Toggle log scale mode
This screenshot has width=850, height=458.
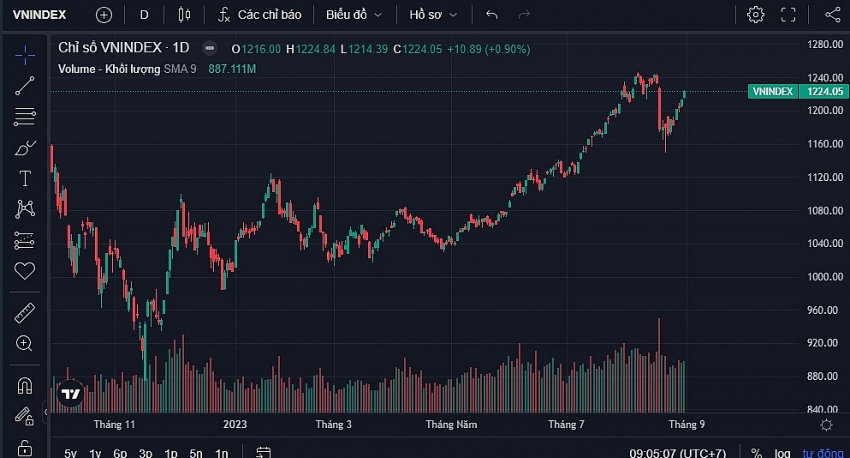[782, 453]
